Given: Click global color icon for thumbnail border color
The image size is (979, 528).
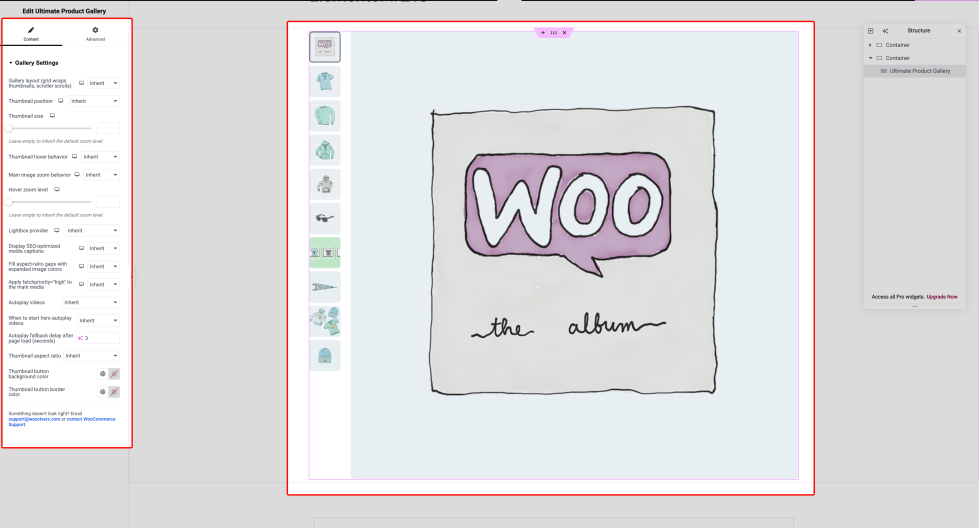Looking at the screenshot, I should click(x=102, y=392).
